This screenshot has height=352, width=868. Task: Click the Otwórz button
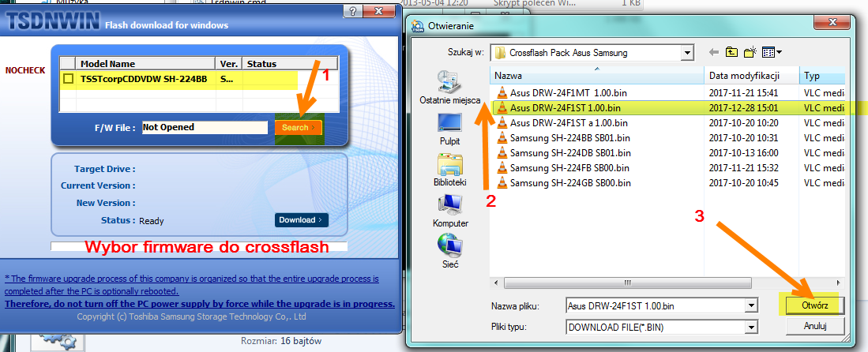(x=814, y=305)
